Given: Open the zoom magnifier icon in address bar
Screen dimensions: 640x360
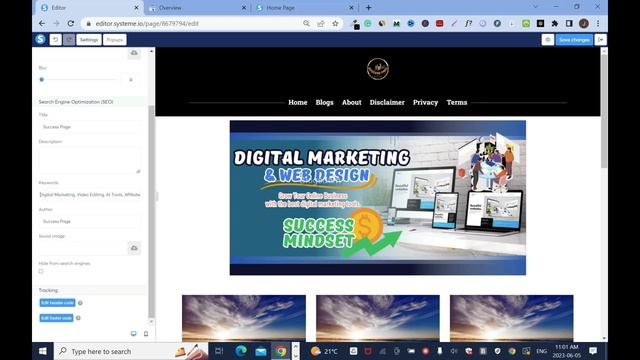Looking at the screenshot, I should (306, 24).
